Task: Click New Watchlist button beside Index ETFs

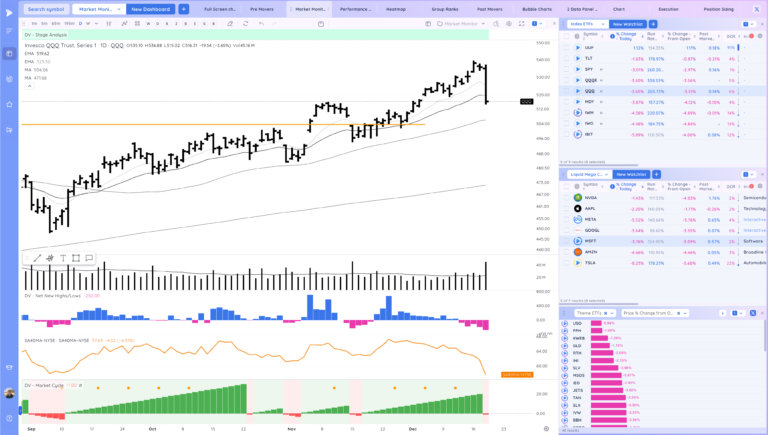Action: (628, 22)
